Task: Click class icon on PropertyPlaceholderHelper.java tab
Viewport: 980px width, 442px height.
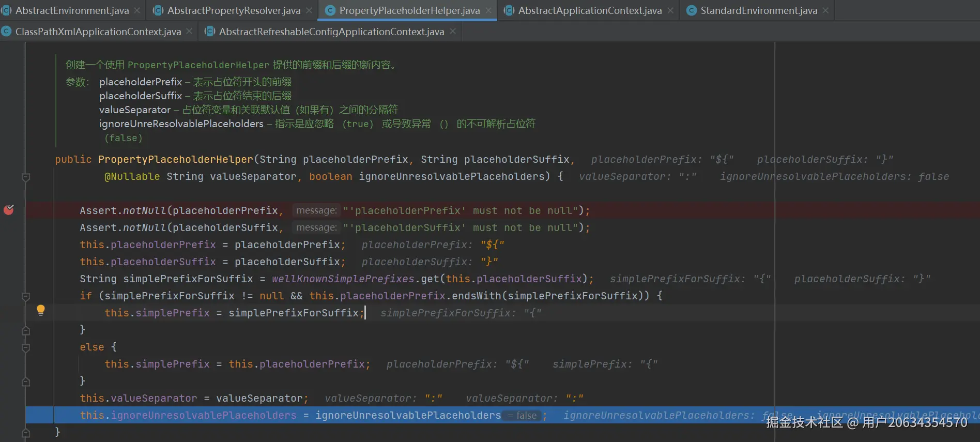Action: (330, 10)
